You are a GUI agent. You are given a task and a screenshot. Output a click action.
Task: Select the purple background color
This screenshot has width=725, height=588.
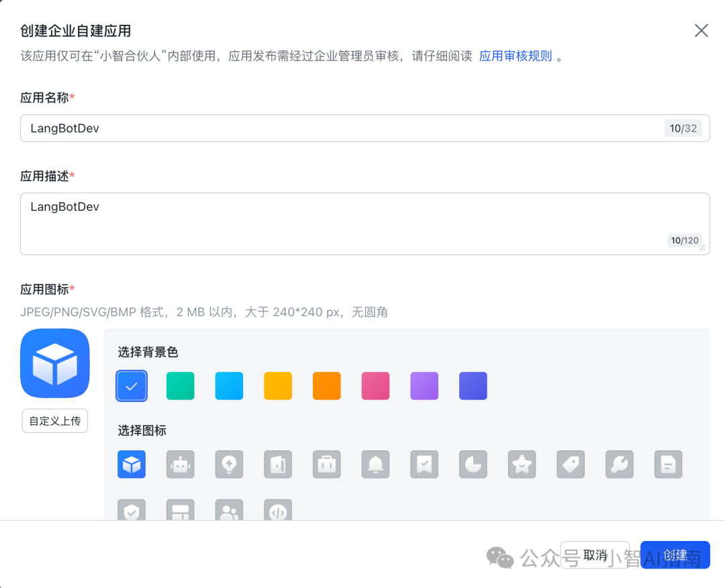click(x=424, y=386)
